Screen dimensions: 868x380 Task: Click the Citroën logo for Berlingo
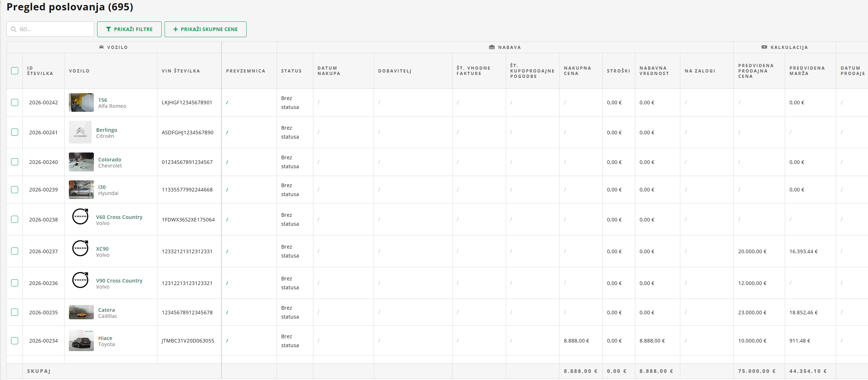[80, 132]
